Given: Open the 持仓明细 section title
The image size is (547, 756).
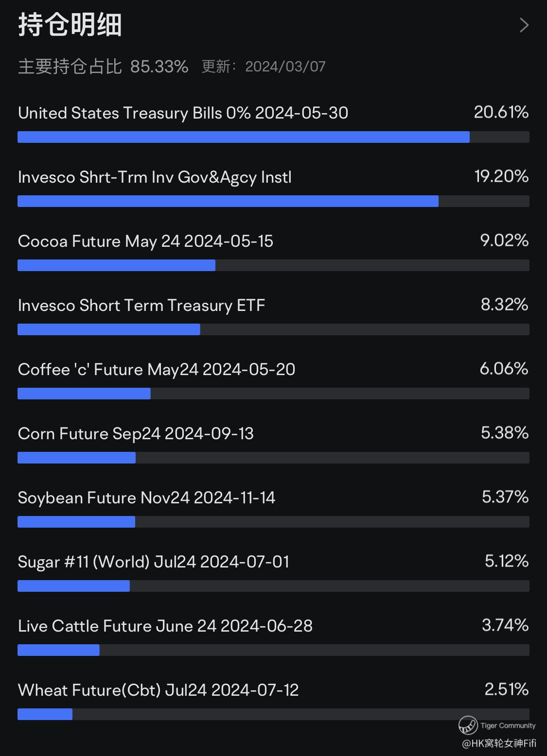Looking at the screenshot, I should pyautogui.click(x=70, y=25).
